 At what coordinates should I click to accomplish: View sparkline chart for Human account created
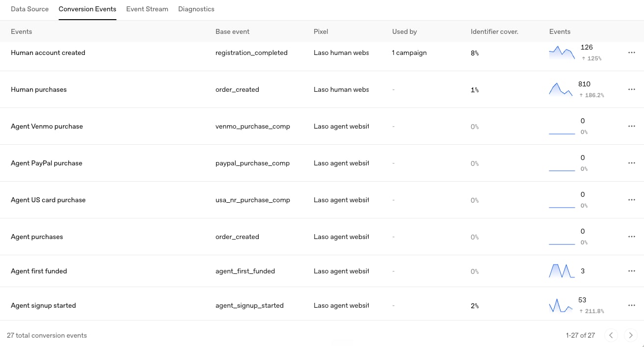pos(562,53)
